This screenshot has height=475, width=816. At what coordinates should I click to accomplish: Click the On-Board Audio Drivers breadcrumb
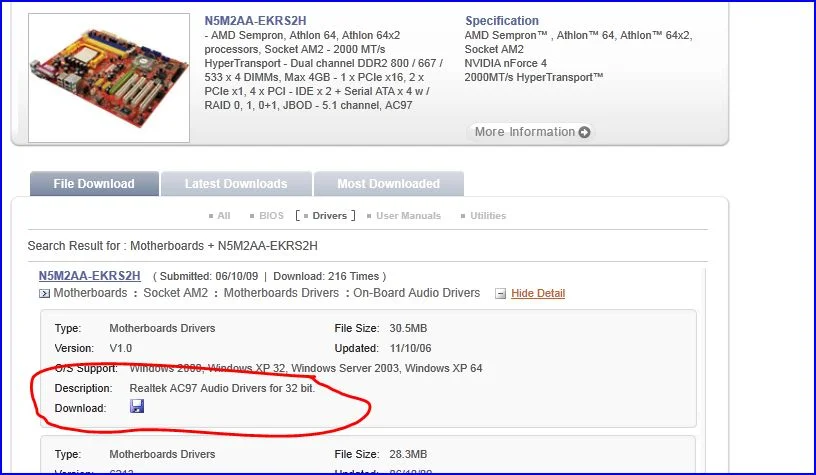(416, 293)
